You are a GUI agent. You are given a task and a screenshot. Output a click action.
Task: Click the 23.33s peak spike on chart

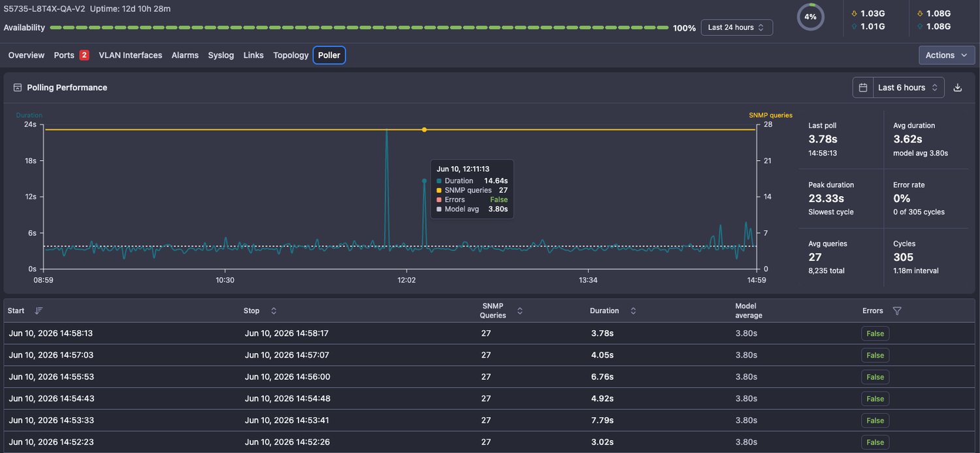point(387,131)
